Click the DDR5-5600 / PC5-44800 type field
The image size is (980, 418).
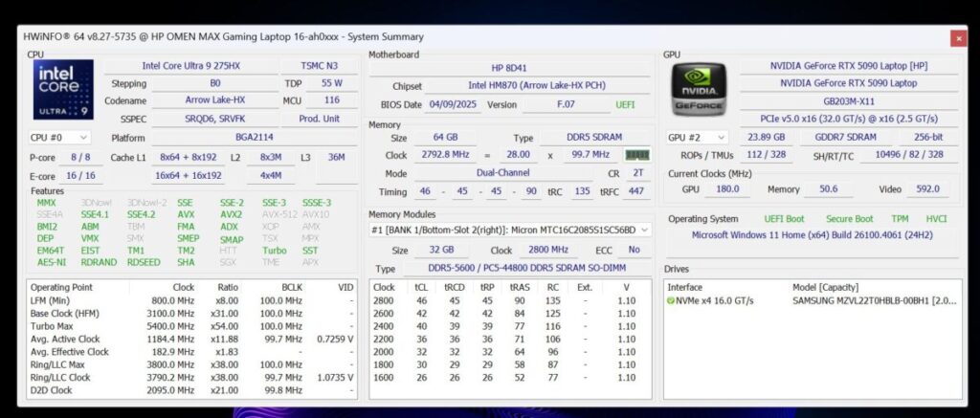click(x=526, y=268)
